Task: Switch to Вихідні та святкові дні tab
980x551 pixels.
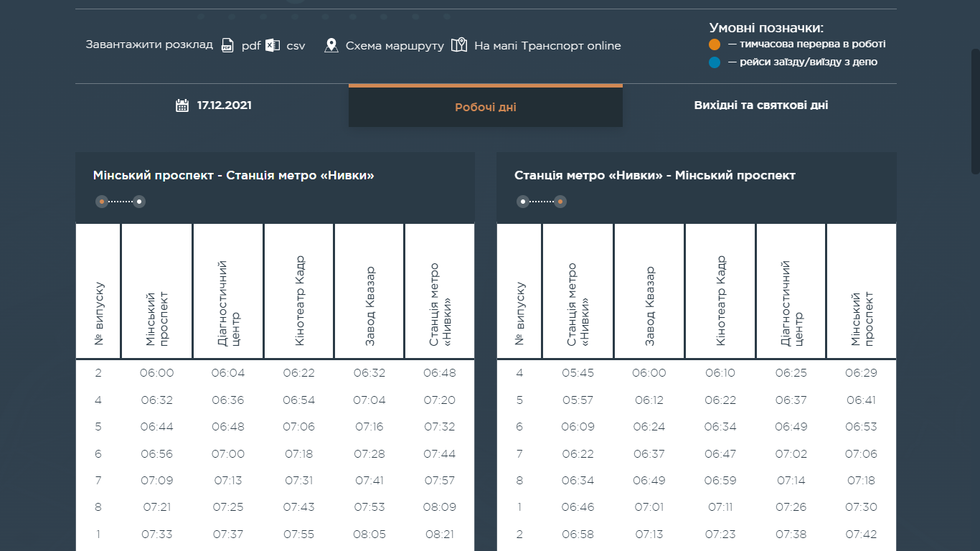Action: [760, 105]
